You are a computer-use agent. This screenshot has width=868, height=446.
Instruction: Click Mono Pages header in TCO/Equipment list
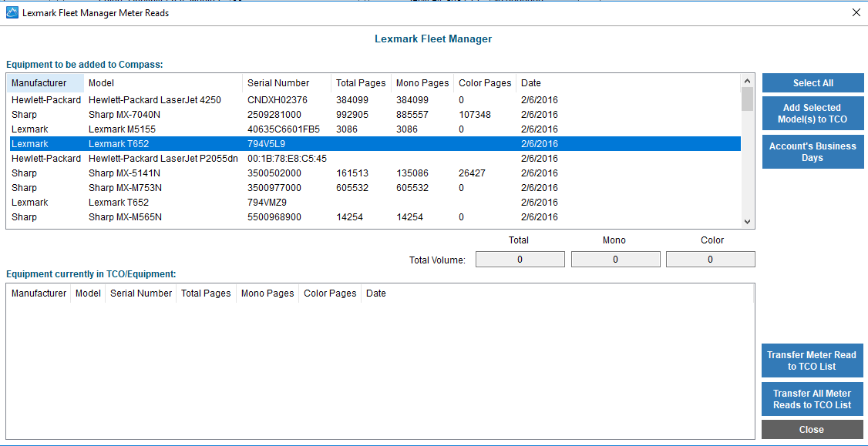tap(268, 293)
